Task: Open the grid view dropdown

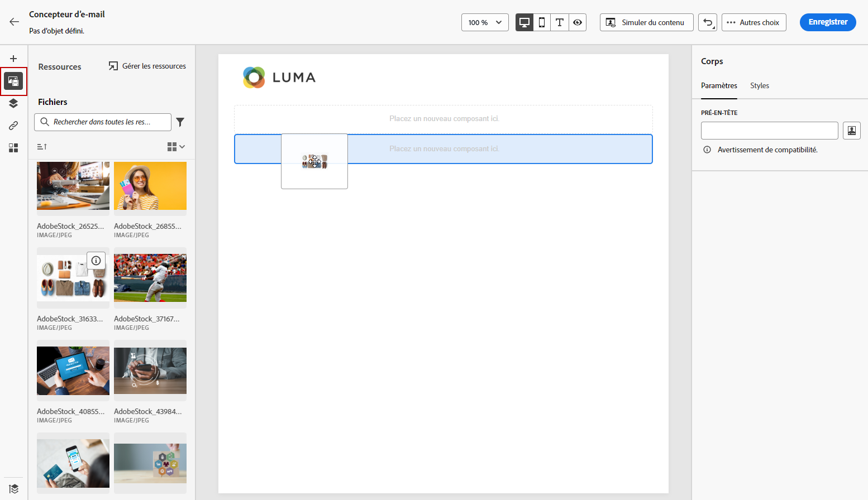Action: pyautogui.click(x=176, y=147)
